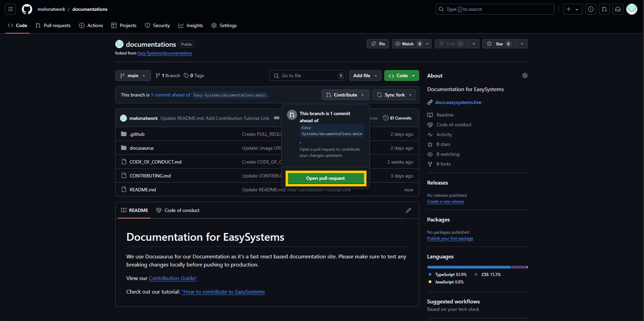Image resolution: width=644 pixels, height=321 pixels.
Task: Expand the Add file dropdown
Action: coord(365,76)
